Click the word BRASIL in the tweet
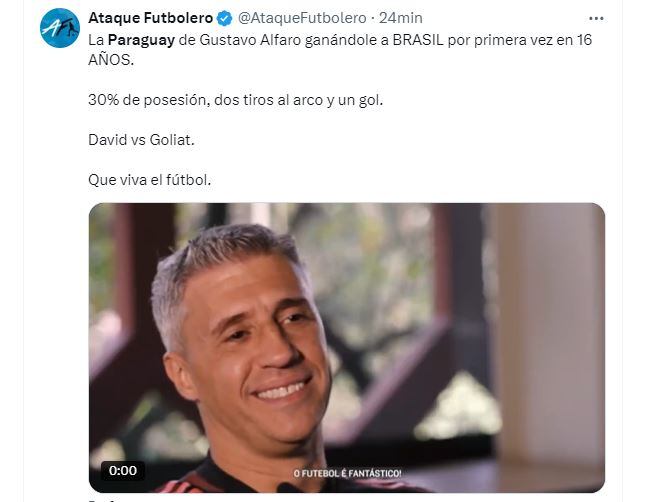649x502 pixels. (x=418, y=40)
